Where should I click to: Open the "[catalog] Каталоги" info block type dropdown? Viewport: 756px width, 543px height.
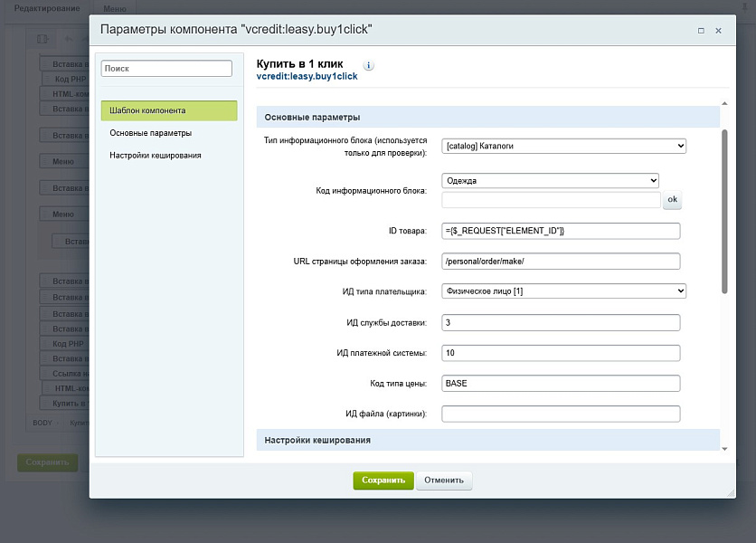click(563, 146)
